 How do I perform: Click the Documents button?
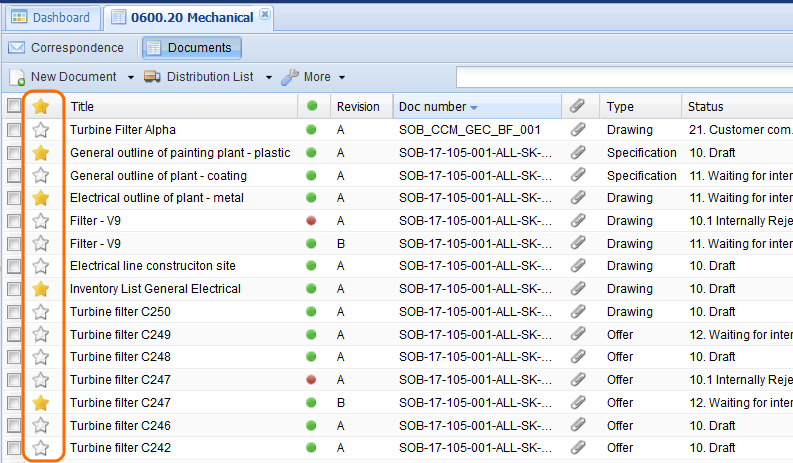coord(190,48)
